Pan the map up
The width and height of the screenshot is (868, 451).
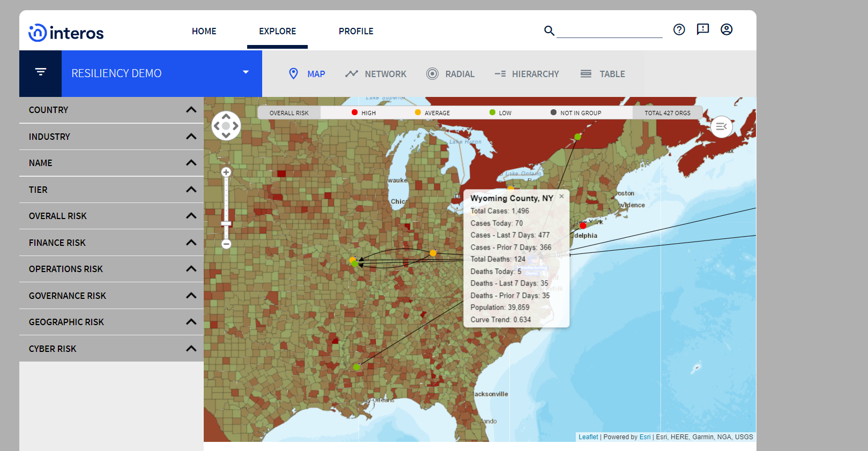coord(226,116)
